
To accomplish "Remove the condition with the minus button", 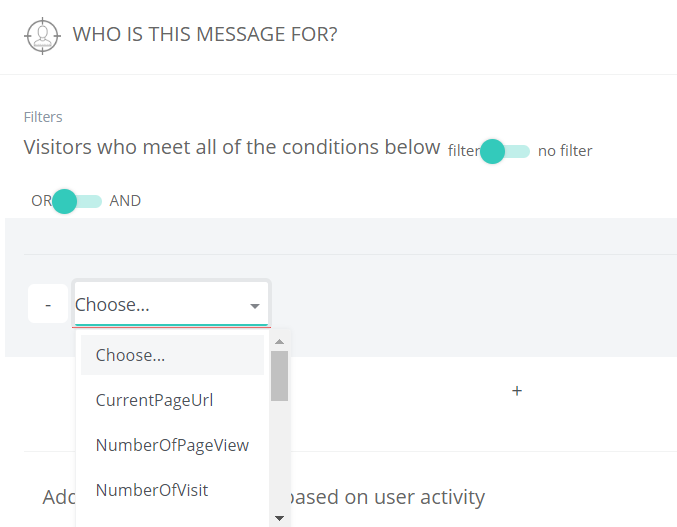I will point(48,304).
